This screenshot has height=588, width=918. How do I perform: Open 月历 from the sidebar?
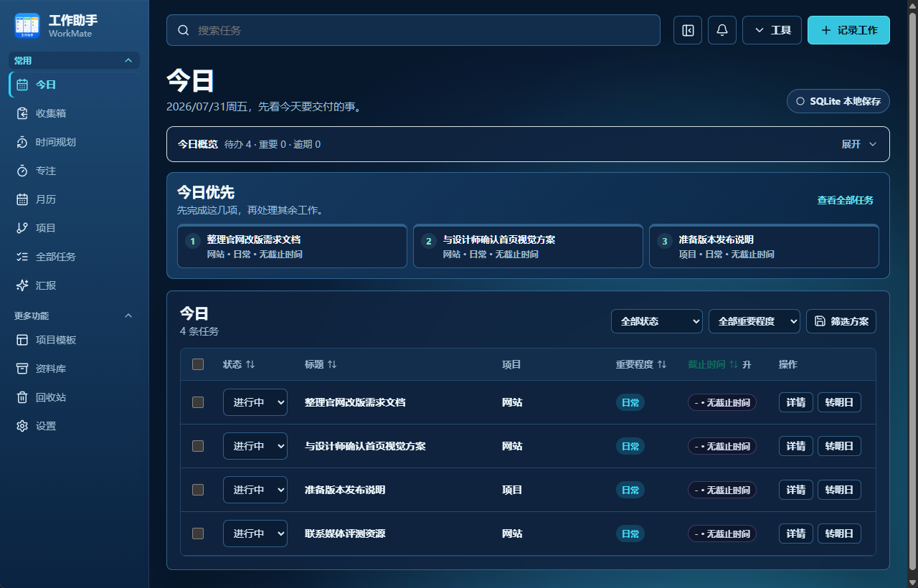[x=74, y=199]
